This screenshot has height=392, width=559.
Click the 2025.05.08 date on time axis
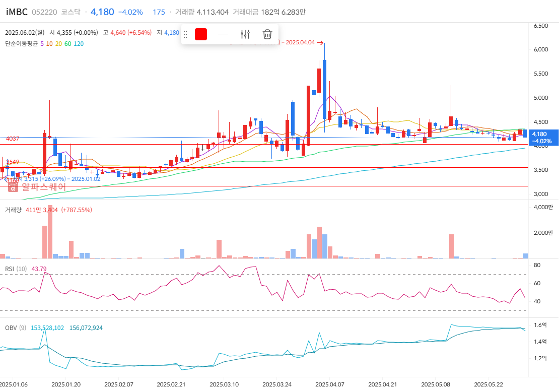point(435,384)
